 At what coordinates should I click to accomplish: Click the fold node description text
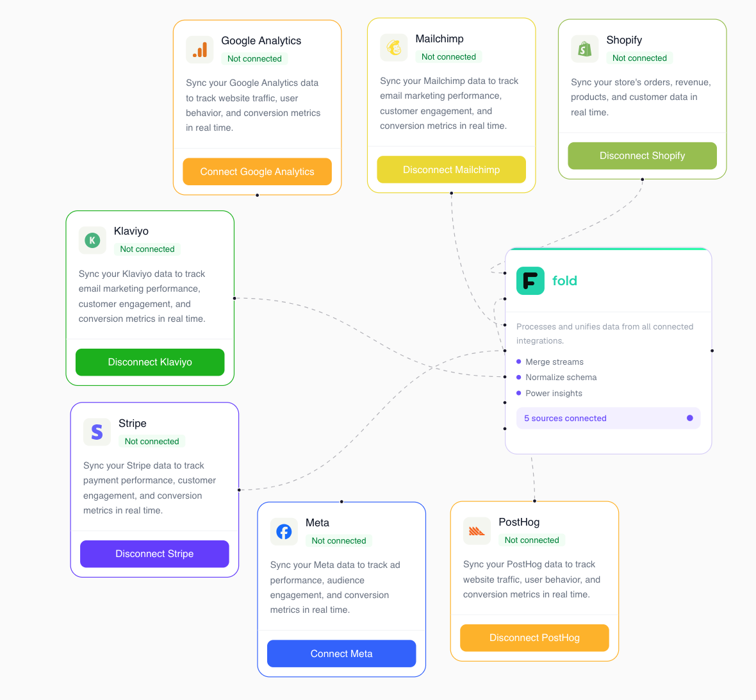point(605,333)
